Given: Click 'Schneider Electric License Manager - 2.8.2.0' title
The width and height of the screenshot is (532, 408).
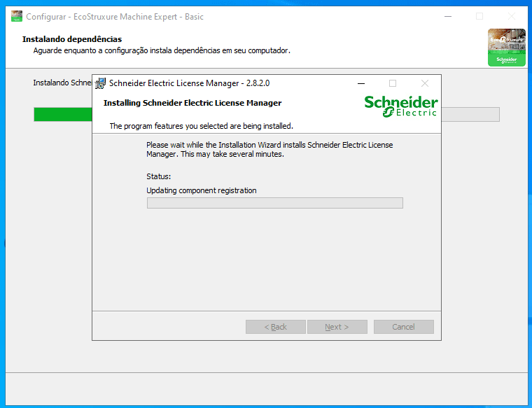Looking at the screenshot, I should tap(189, 83).
